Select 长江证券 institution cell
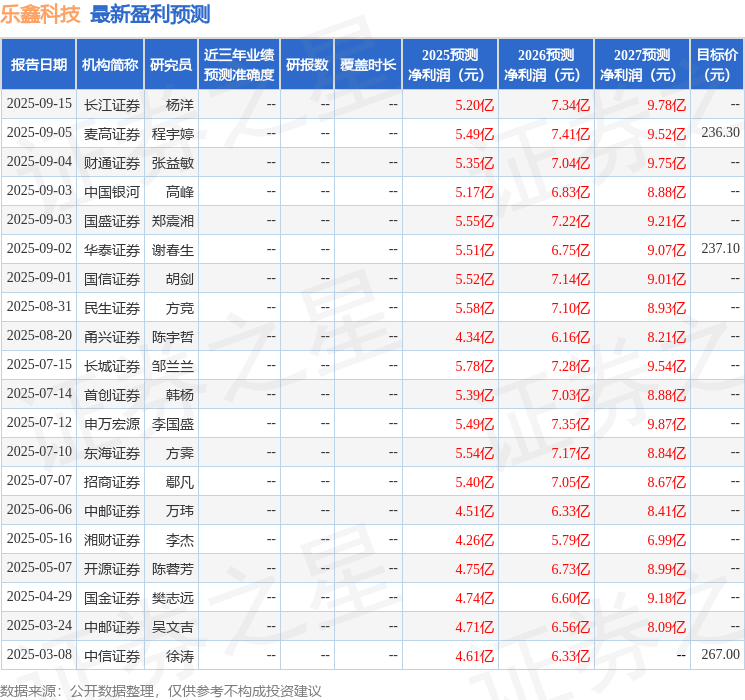 [112, 105]
